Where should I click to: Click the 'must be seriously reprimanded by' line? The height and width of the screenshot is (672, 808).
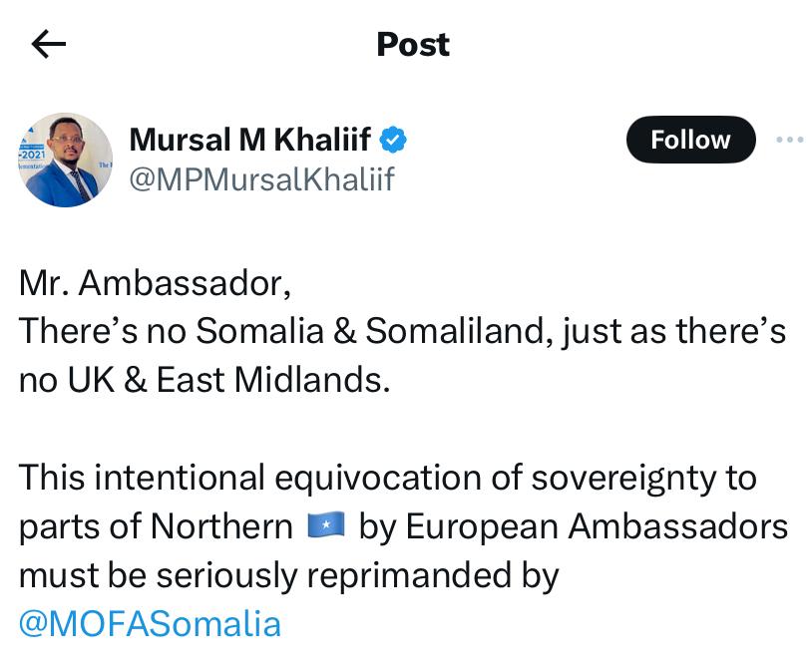(x=289, y=575)
